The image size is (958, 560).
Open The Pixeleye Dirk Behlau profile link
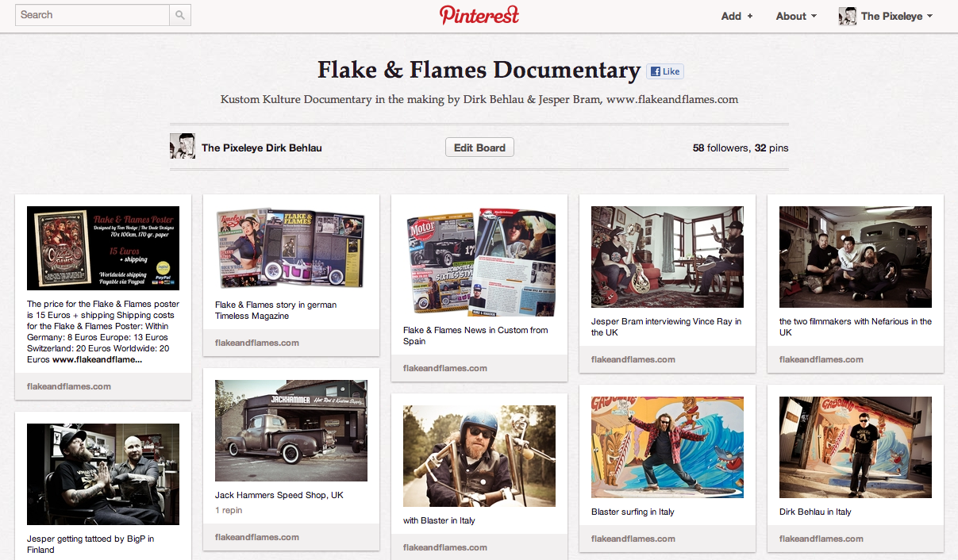pyautogui.click(x=262, y=148)
